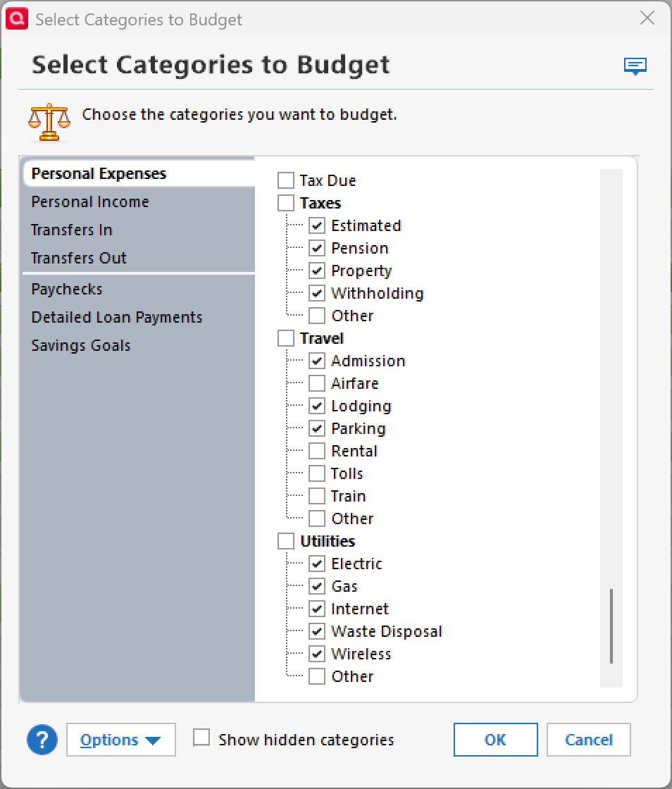Select Savings Goals in sidebar
672x789 pixels.
pos(81,345)
